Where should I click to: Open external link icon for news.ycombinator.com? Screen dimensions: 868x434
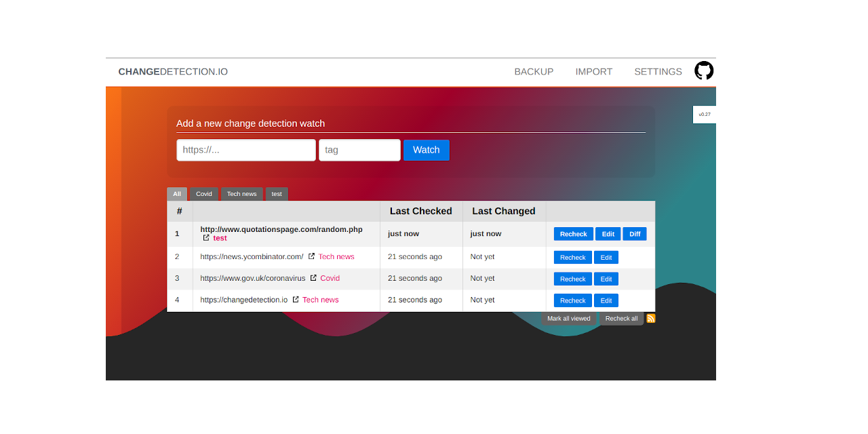(311, 256)
